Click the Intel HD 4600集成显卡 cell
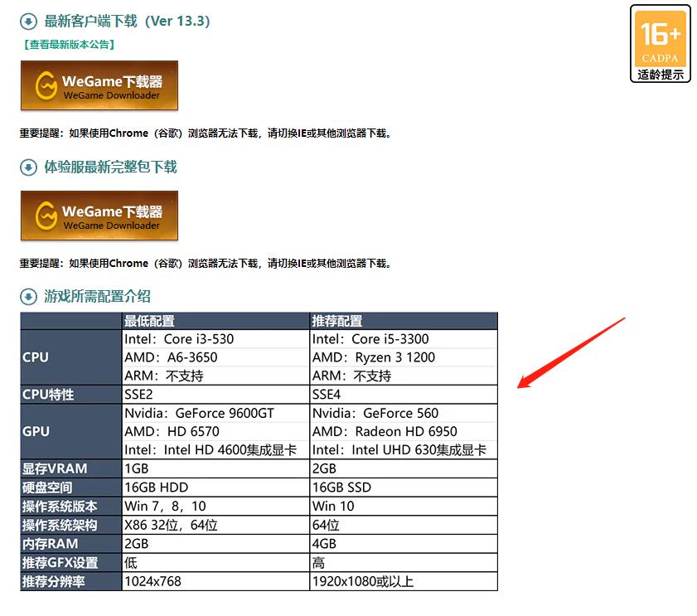 [x=215, y=450]
